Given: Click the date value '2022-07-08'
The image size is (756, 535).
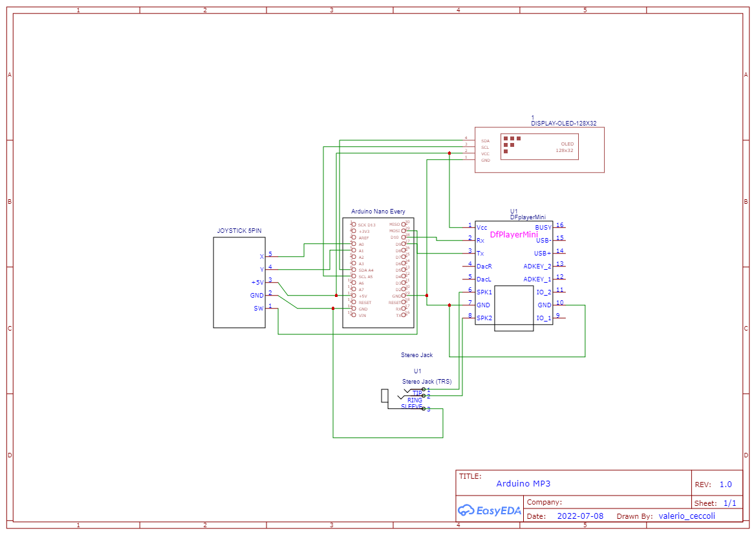Looking at the screenshot, I should [580, 516].
